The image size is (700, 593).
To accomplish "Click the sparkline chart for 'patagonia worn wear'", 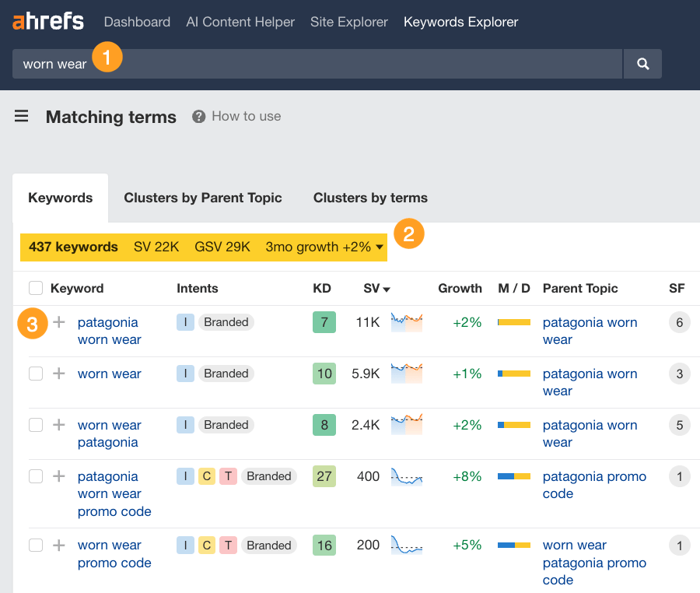I will point(406,321).
